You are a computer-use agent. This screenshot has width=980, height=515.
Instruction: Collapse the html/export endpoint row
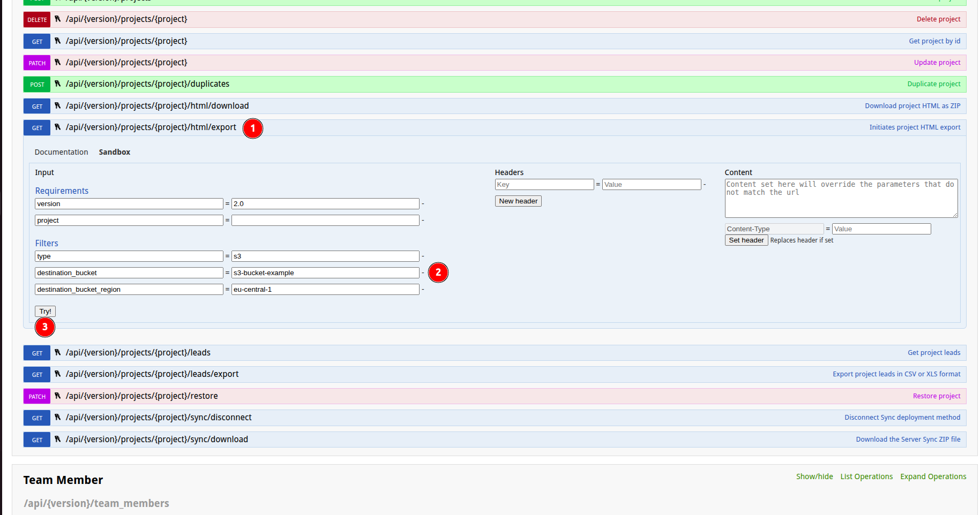tap(151, 127)
